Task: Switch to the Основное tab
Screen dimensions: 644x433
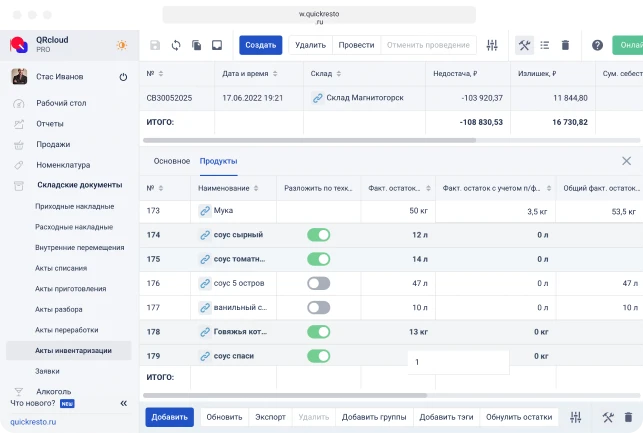Action: (x=171, y=161)
